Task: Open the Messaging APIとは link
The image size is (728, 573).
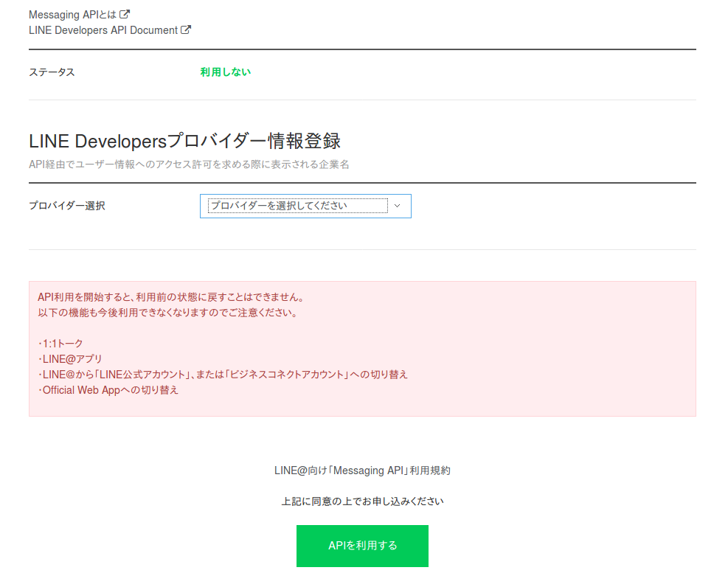Action: pyautogui.click(x=72, y=14)
